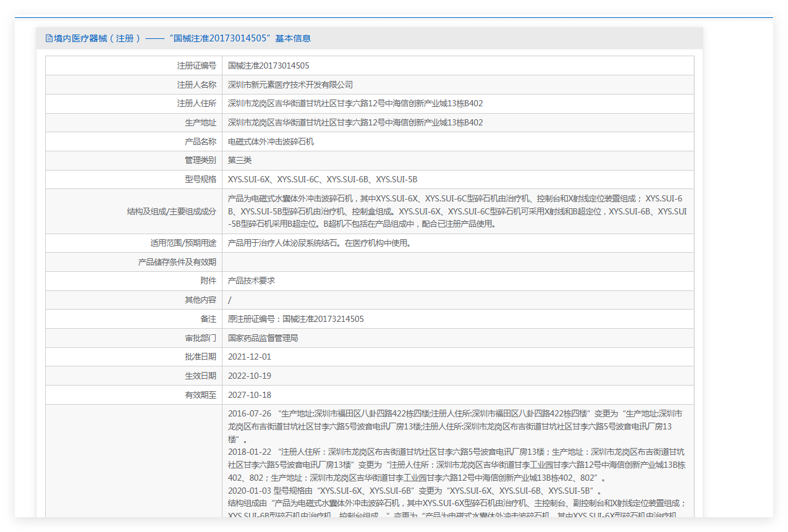Click the 管理类别 value 第三类

pos(240,161)
